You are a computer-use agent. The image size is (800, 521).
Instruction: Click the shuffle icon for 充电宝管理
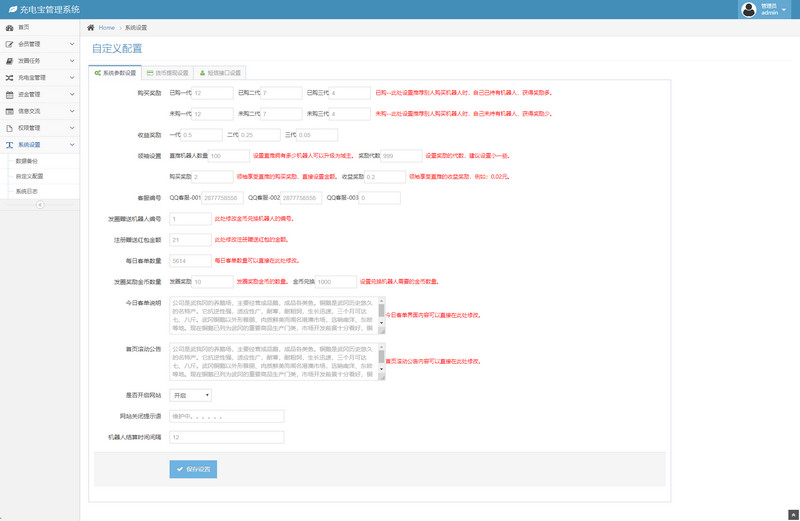click(x=9, y=78)
